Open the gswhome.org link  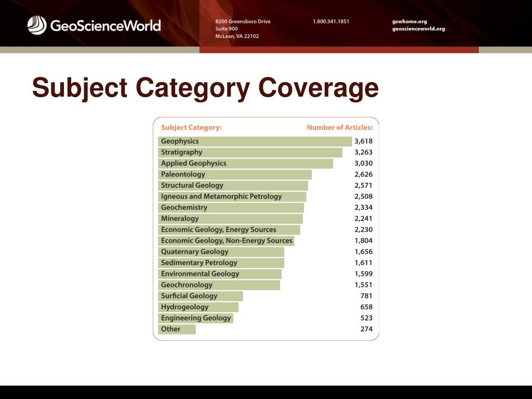pos(409,21)
